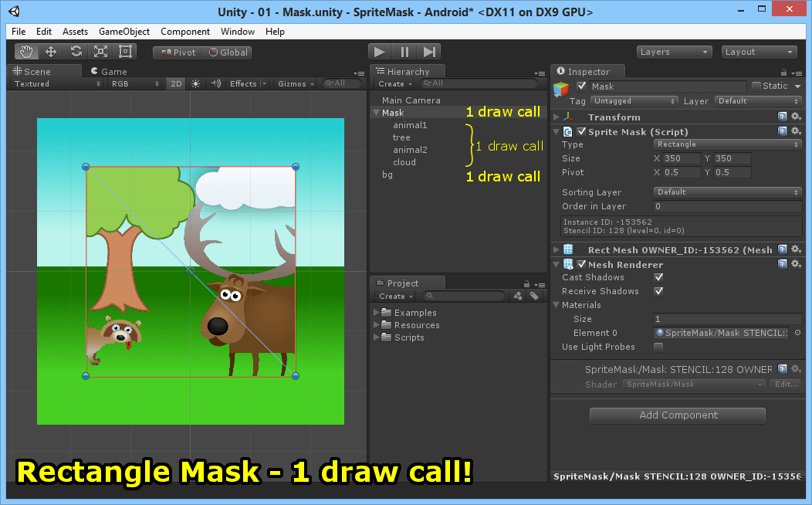Activate the Rotate tool

75,51
